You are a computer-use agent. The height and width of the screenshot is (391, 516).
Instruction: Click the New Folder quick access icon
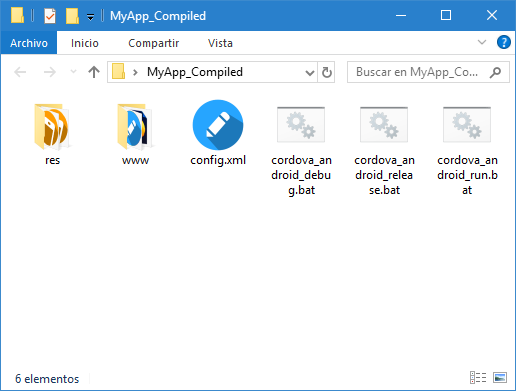[72, 16]
